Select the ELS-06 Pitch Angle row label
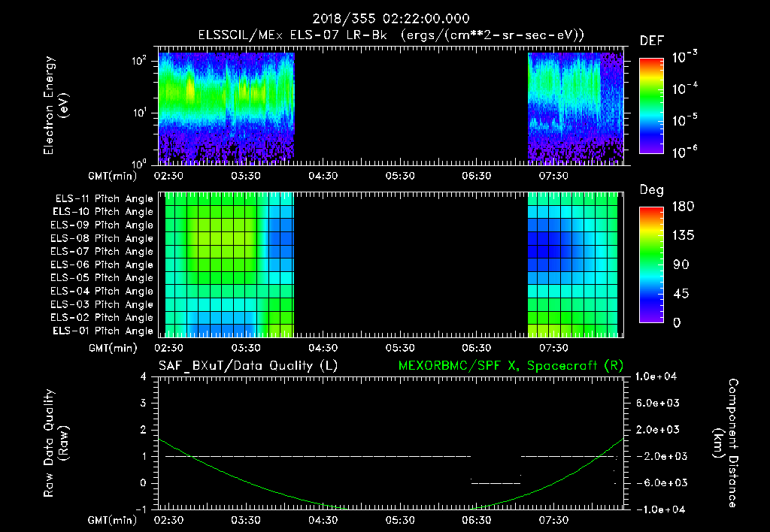This screenshot has width=770, height=532. tap(102, 264)
